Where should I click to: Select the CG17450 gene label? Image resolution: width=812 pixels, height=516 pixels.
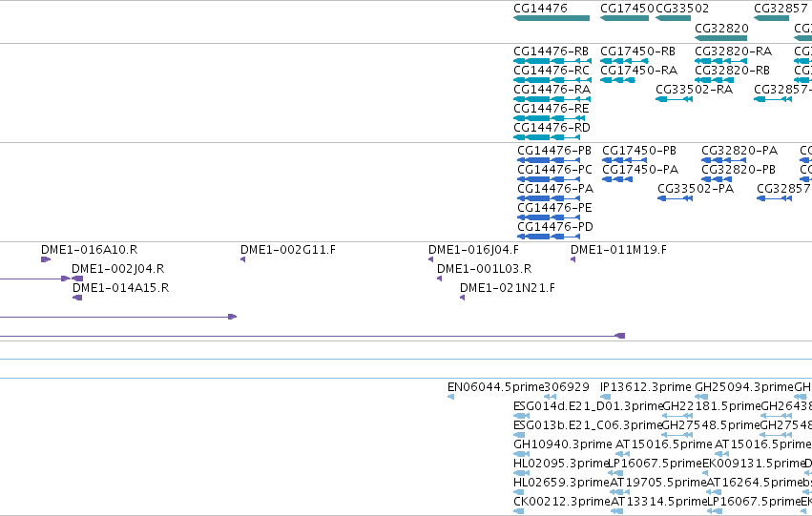tap(627, 9)
